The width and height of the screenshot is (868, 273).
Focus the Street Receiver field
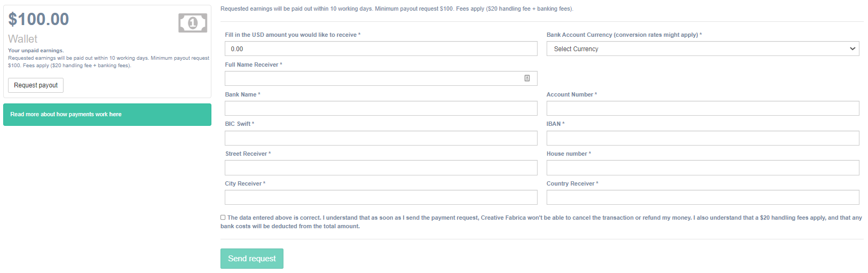[x=381, y=167]
